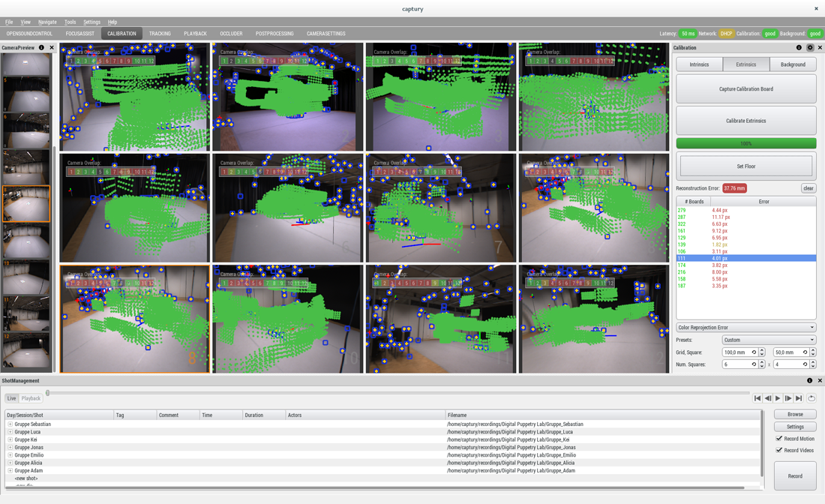This screenshot has height=504, width=825.
Task: Click the shot timeline slider handle
Action: (x=47, y=392)
